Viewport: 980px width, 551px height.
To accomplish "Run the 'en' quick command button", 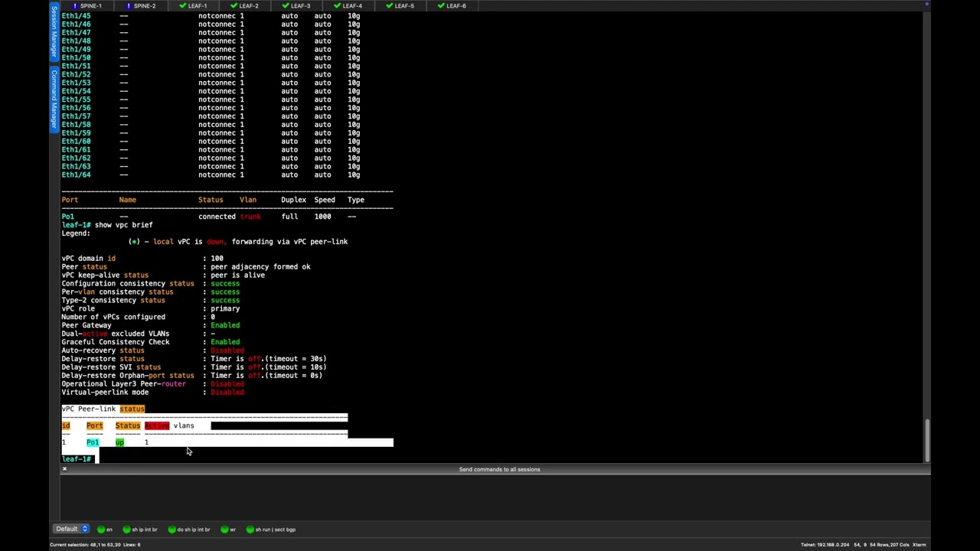I will pyautogui.click(x=105, y=530).
